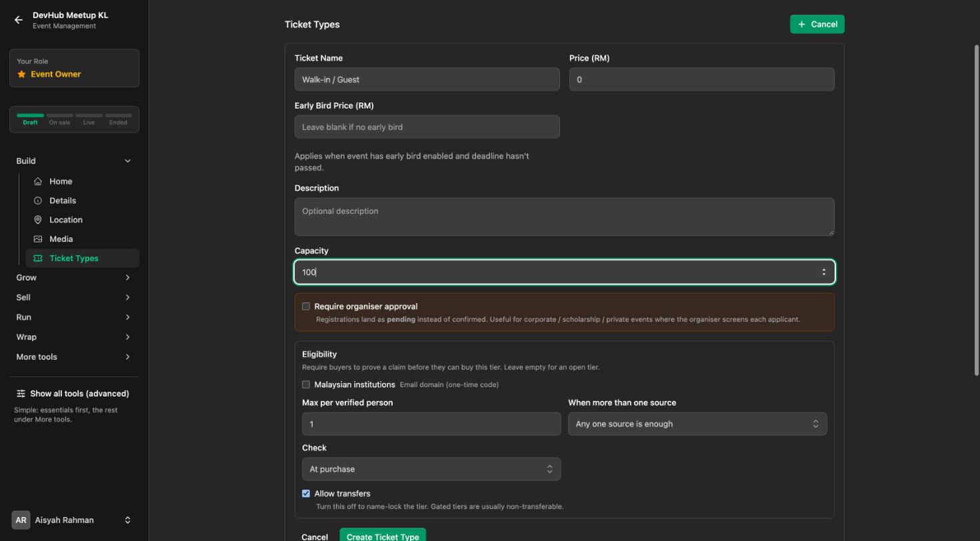Click Create Ticket Type button
Viewport: 980px width, 541px height.
383,536
